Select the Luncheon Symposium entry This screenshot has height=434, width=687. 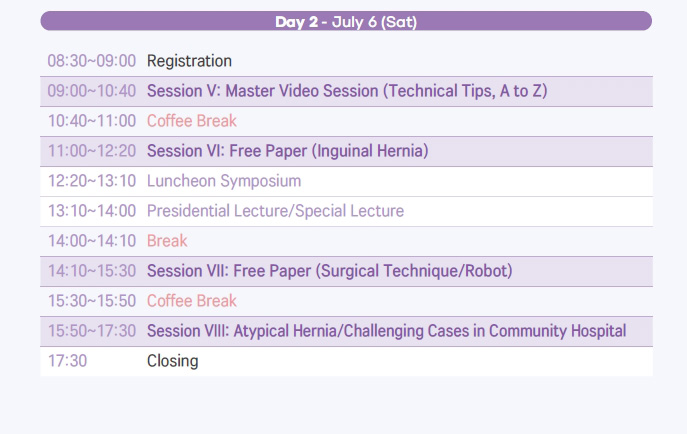(224, 181)
